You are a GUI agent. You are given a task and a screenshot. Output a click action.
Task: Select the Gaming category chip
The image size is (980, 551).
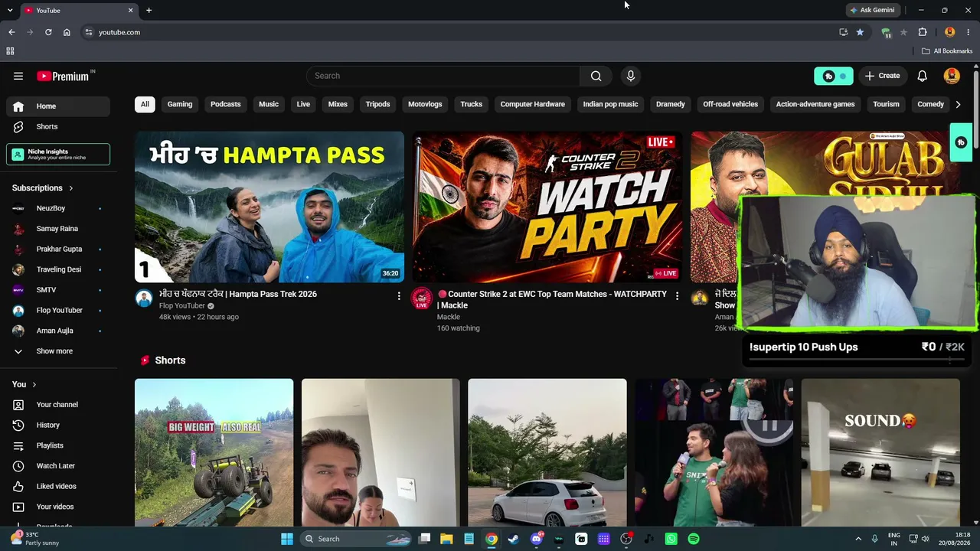(180, 104)
